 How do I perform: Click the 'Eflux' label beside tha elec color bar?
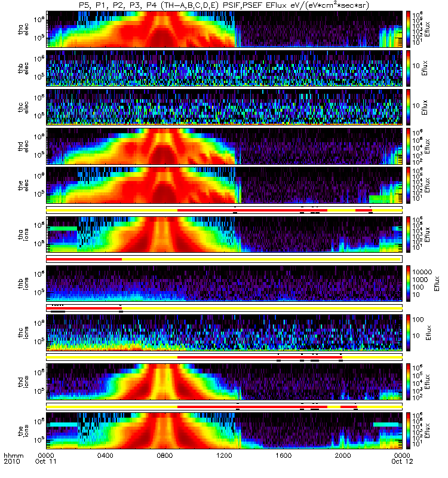point(427,29)
